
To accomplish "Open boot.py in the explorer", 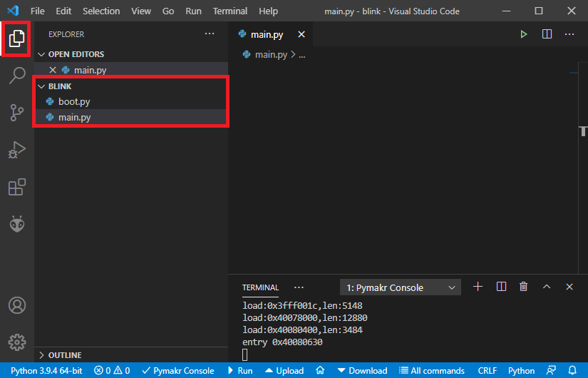I will click(x=74, y=102).
